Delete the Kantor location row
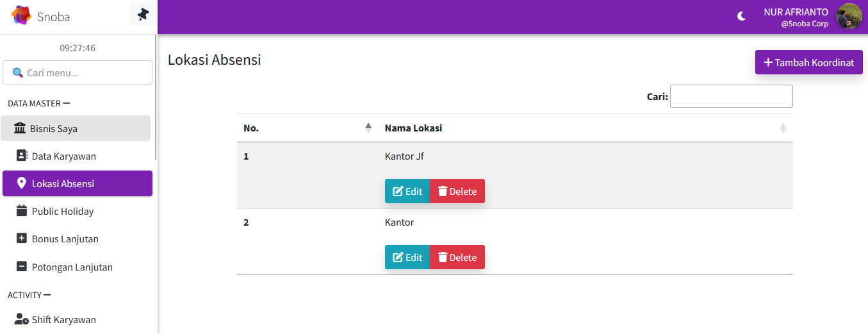 (x=457, y=257)
